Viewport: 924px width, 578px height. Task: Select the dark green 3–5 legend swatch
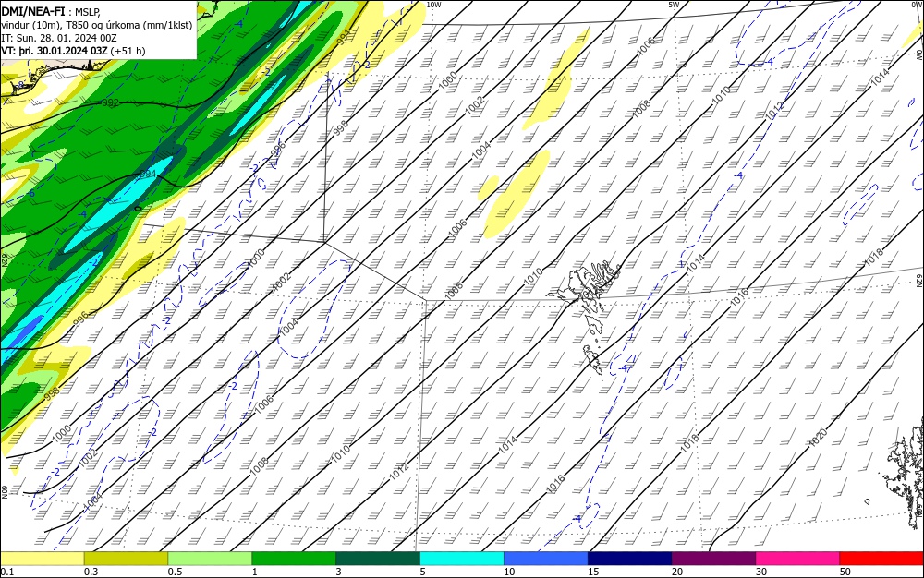pos(378,559)
